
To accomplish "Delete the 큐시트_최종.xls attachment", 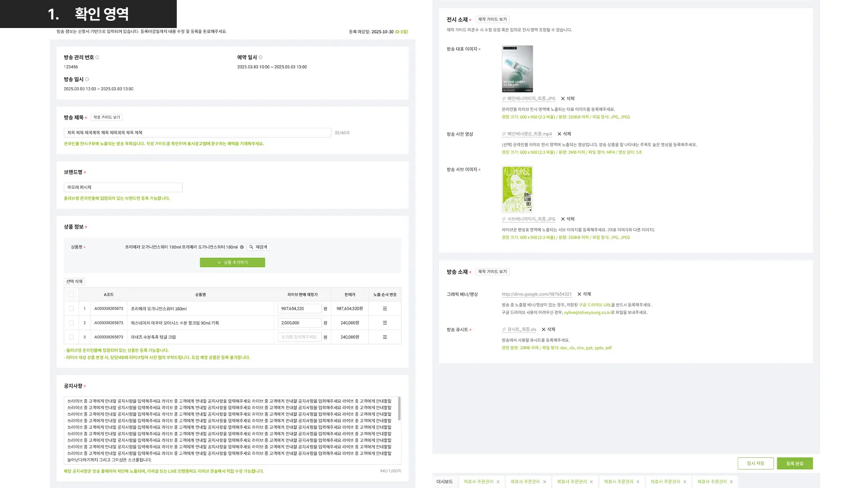I will click(x=548, y=329).
